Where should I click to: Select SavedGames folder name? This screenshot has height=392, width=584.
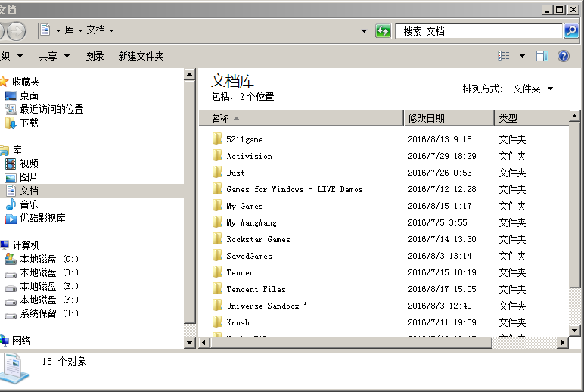(x=249, y=256)
